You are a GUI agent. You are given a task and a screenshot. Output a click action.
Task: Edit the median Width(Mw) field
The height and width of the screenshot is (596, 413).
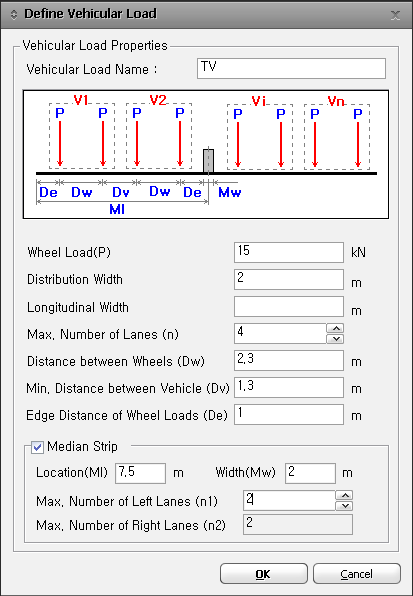pyautogui.click(x=310, y=473)
